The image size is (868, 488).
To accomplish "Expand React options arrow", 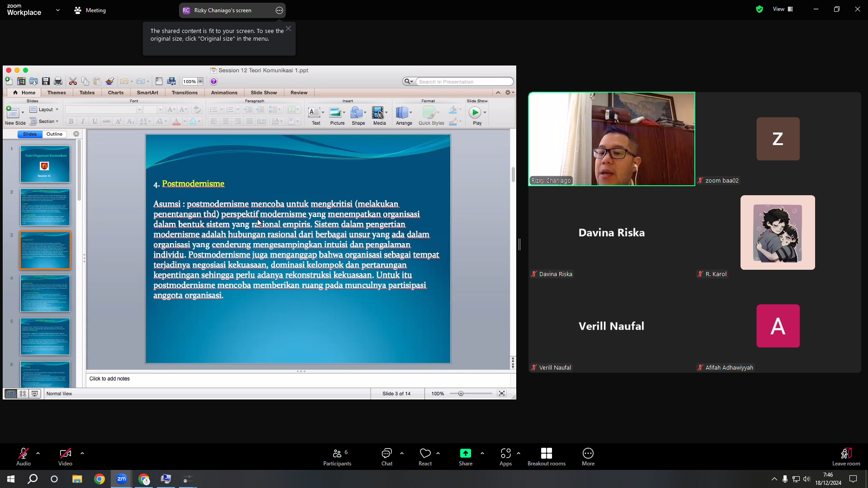I will [438, 453].
